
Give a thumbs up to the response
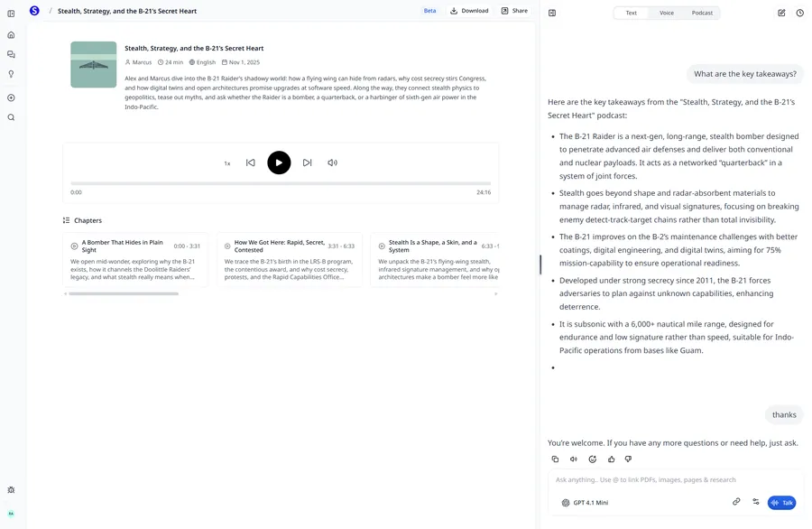611,459
